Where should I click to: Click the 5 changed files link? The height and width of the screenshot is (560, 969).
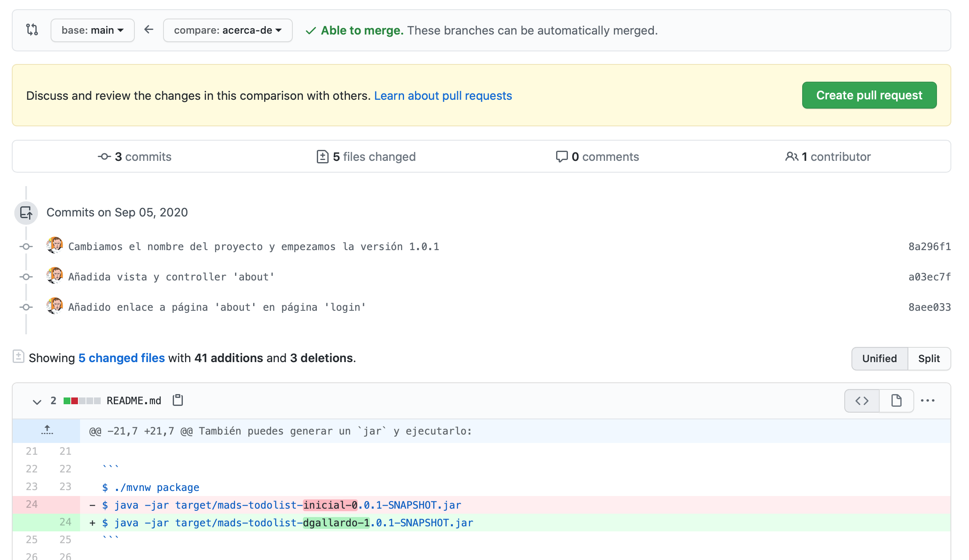[121, 358]
